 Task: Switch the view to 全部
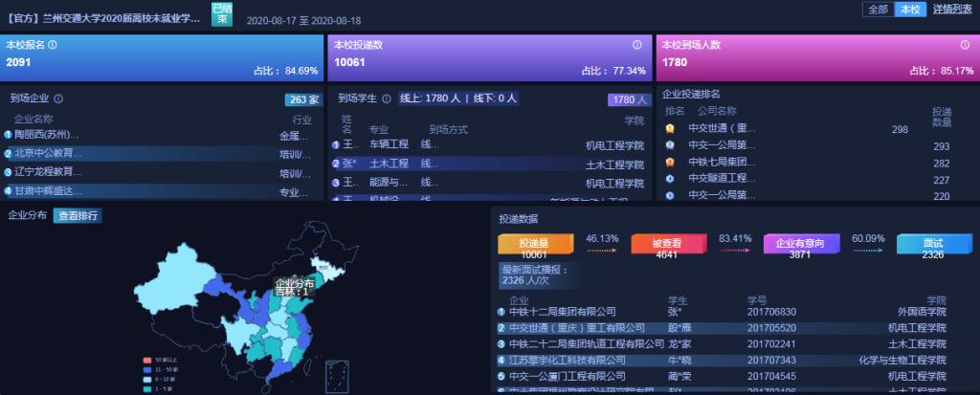click(877, 10)
